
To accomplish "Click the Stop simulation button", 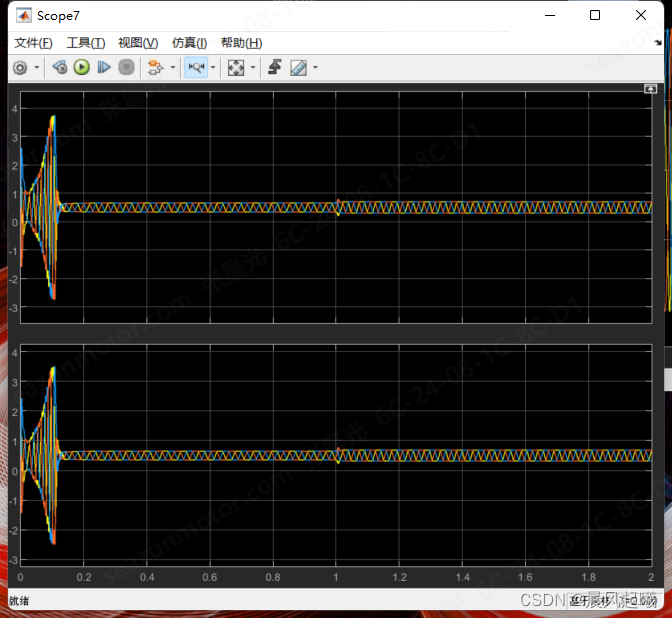I will point(126,67).
